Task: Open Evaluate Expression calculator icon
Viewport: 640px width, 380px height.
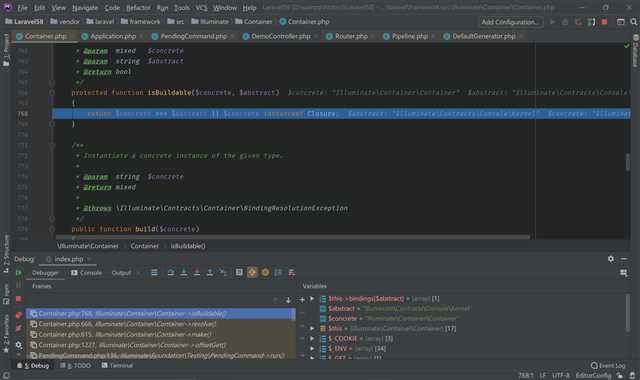Action: (239, 272)
